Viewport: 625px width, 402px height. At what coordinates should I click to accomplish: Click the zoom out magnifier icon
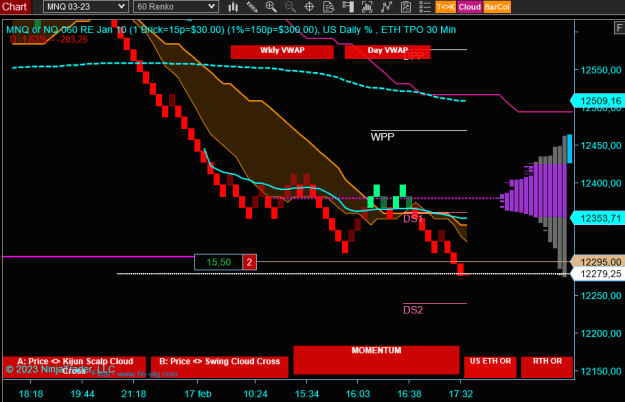point(290,7)
